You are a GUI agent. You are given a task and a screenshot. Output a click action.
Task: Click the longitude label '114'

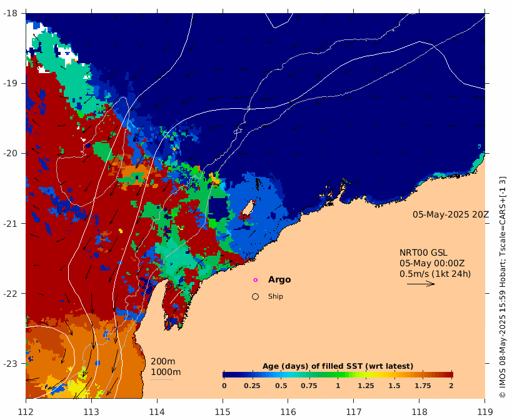[x=157, y=412]
